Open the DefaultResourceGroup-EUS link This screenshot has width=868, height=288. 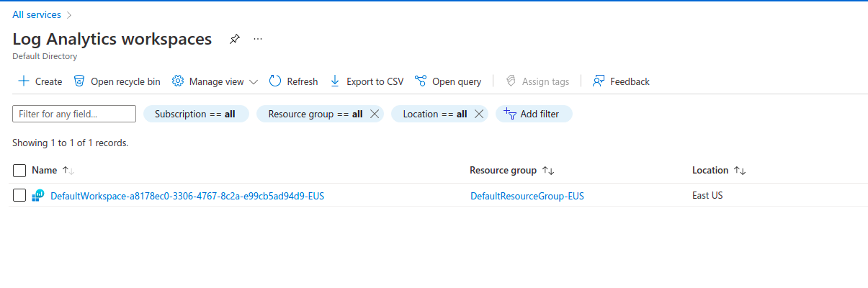coord(527,196)
